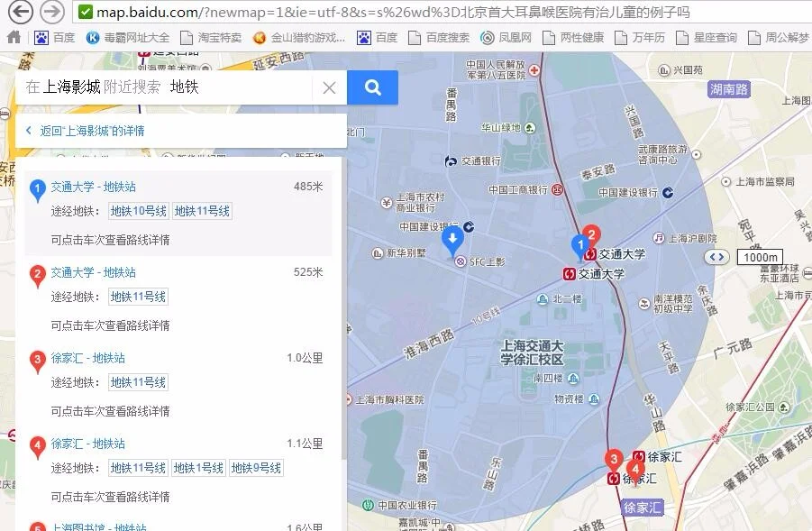The image size is (812, 531).
Task: Click the blue search magnifier button
Action: (x=372, y=87)
